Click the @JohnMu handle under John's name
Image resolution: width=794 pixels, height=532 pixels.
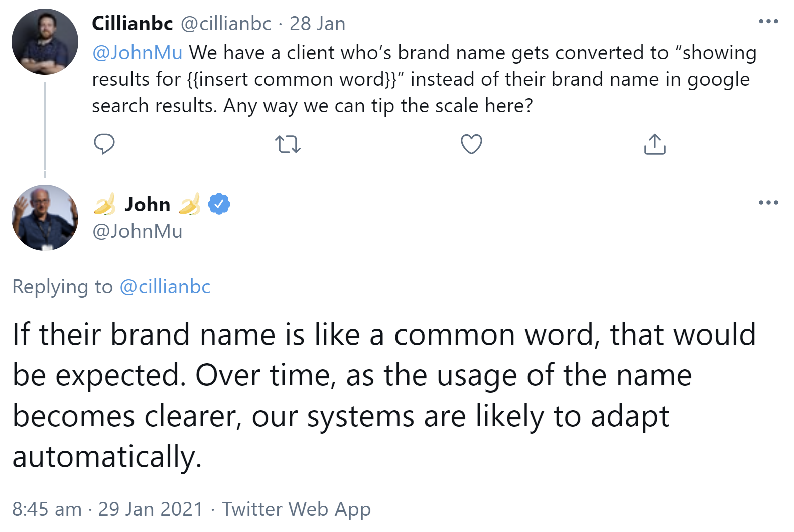tap(137, 231)
